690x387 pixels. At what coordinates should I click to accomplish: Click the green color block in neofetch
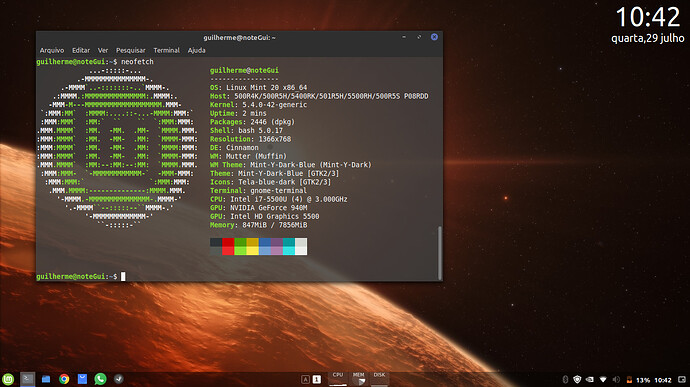click(x=240, y=246)
